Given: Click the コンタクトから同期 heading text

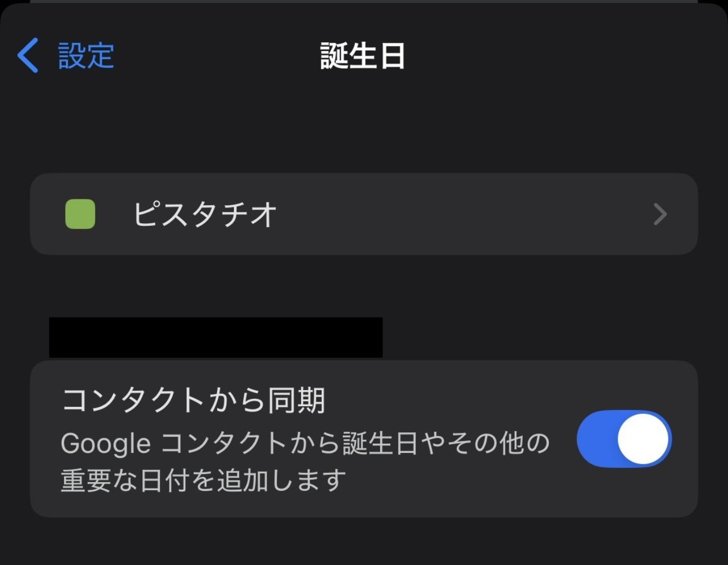Looking at the screenshot, I should (x=193, y=400).
